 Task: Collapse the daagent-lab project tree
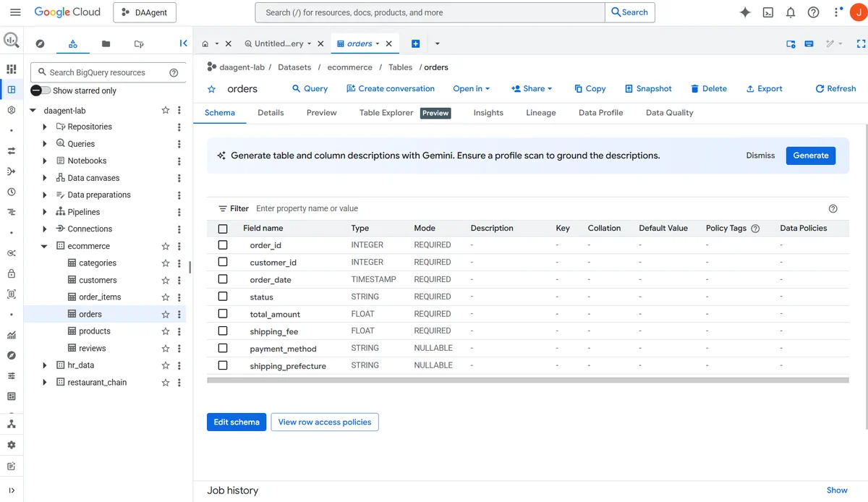[33, 111]
